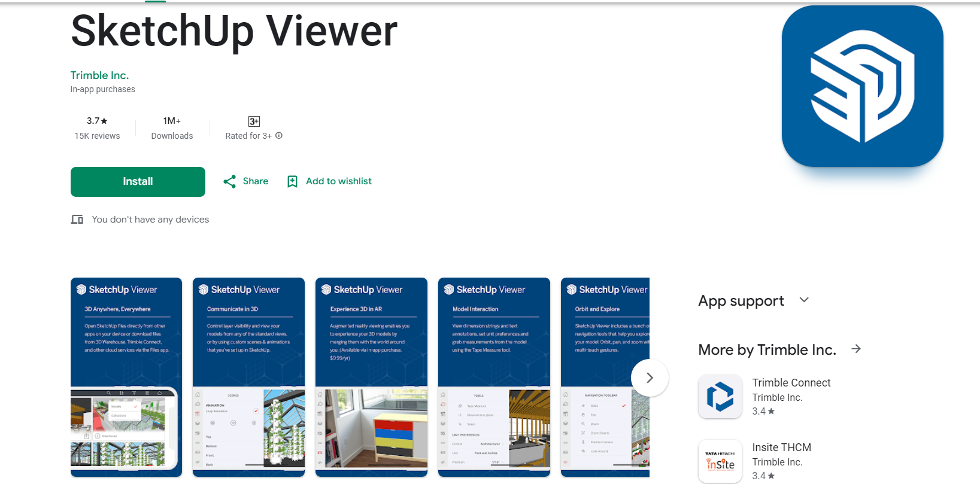Click the 3.7 star rating
Screen dimensions: 980x484
(97, 121)
